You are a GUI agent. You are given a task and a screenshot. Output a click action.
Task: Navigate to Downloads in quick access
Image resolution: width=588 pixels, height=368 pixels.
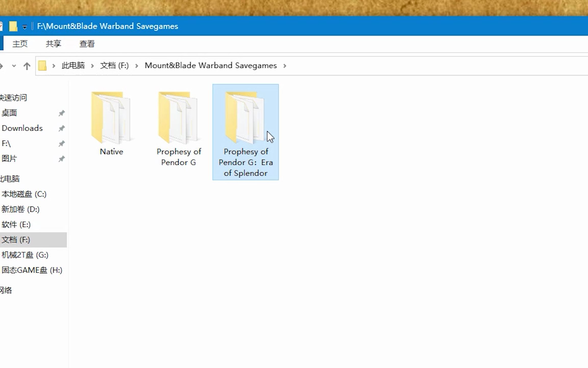coord(22,128)
